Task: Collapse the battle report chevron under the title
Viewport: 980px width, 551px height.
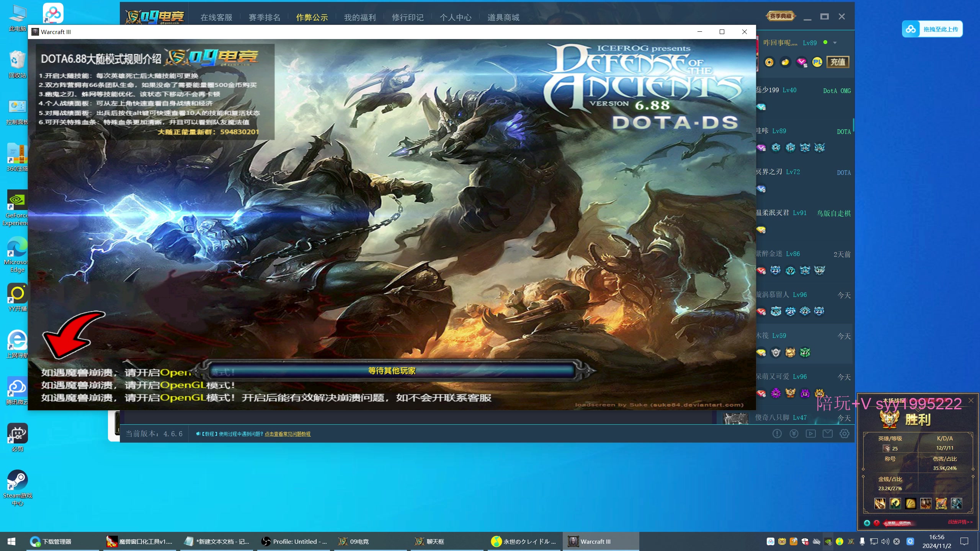Action: [918, 409]
